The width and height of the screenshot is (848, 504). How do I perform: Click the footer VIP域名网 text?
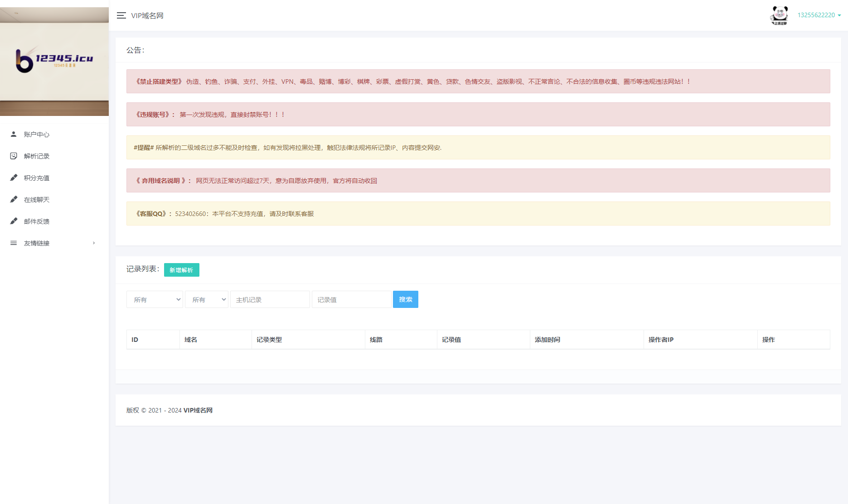(x=198, y=410)
